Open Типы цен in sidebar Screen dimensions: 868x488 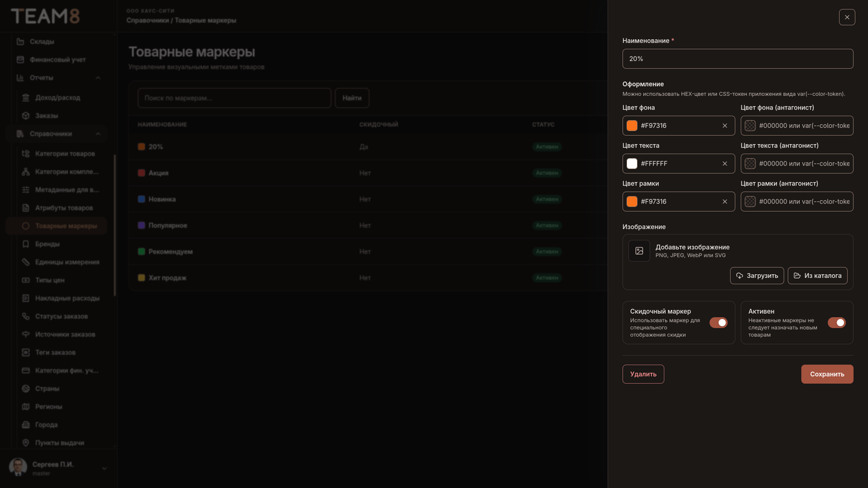pyautogui.click(x=49, y=280)
